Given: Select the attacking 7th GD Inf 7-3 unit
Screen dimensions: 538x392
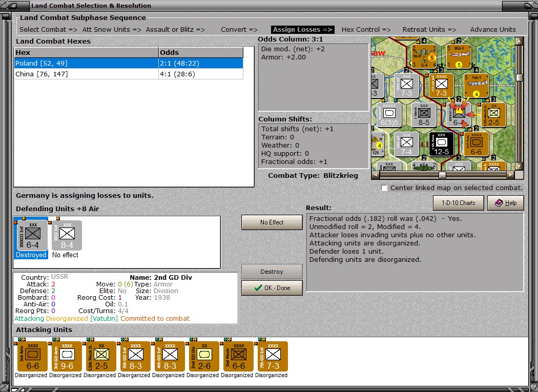Looking at the screenshot, I should (x=273, y=356).
